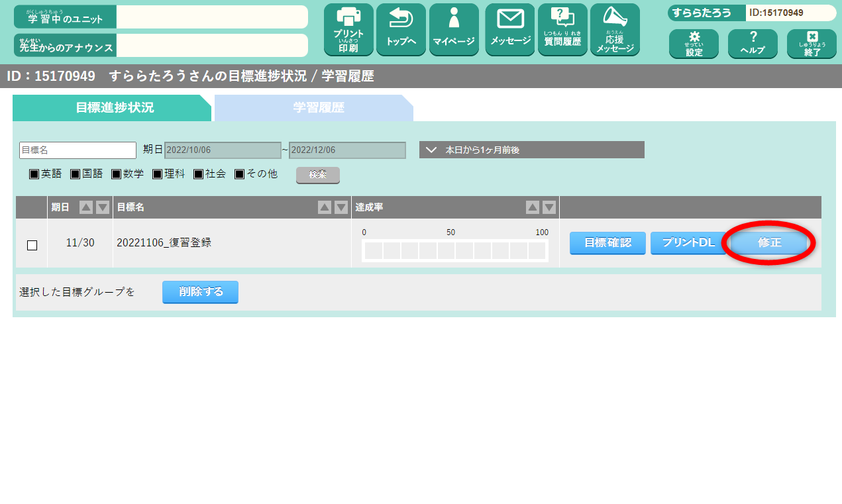Toggle the その他 subject checkbox

pos(240,174)
